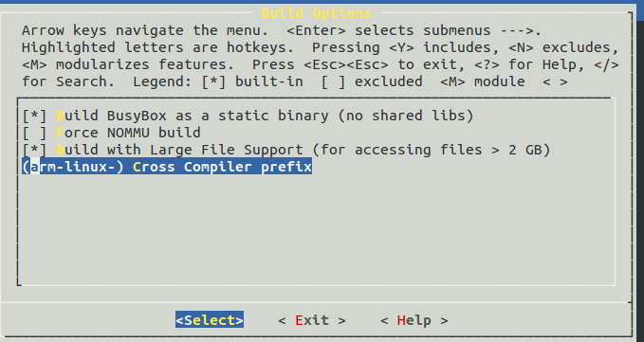
Task: Uncheck the Large File Support checkbox
Action: point(34,150)
